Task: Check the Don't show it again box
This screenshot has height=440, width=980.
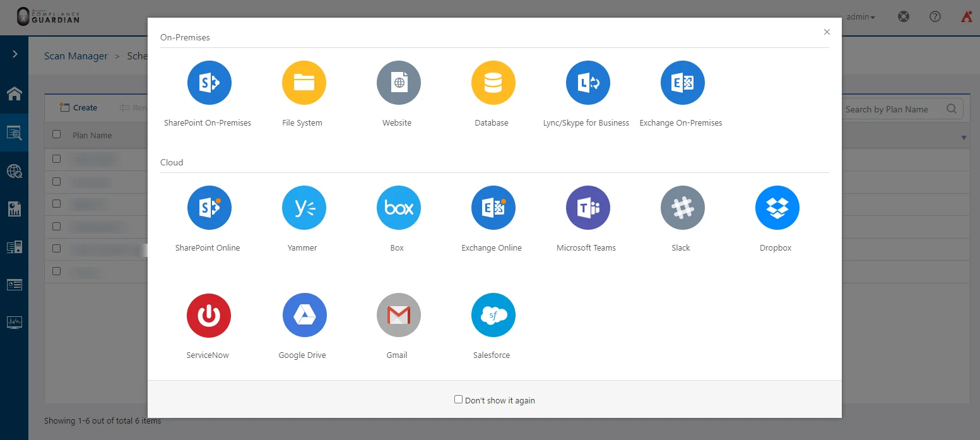Action: click(459, 400)
